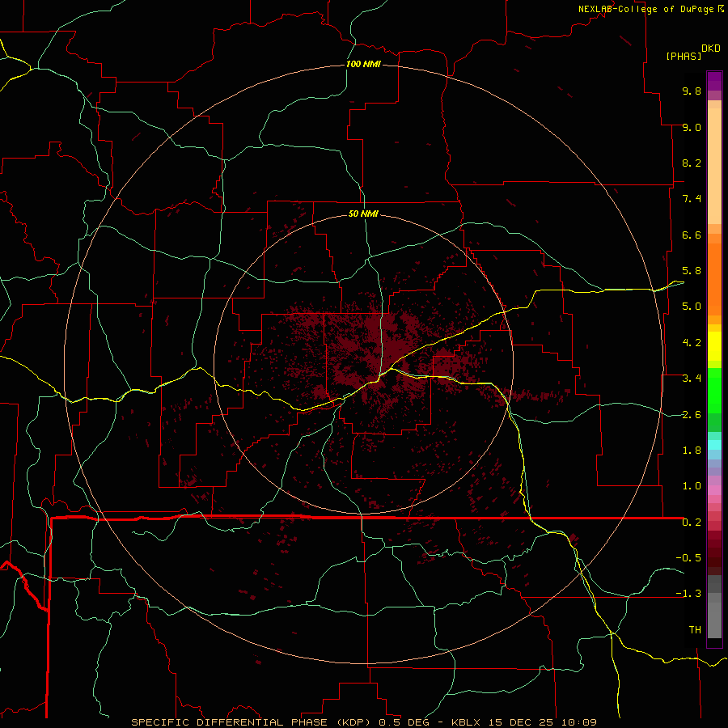The width and height of the screenshot is (728, 728).
Task: Click the 9.8 legend value
Action: [692, 91]
